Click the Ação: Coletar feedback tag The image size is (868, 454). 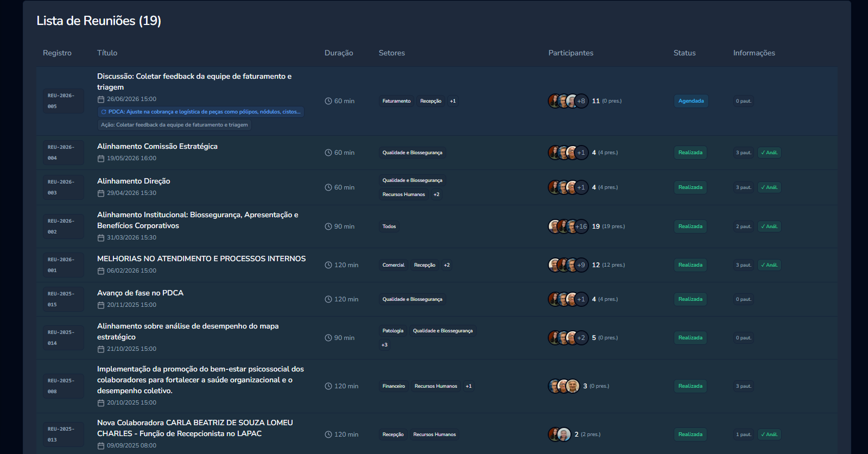click(174, 125)
